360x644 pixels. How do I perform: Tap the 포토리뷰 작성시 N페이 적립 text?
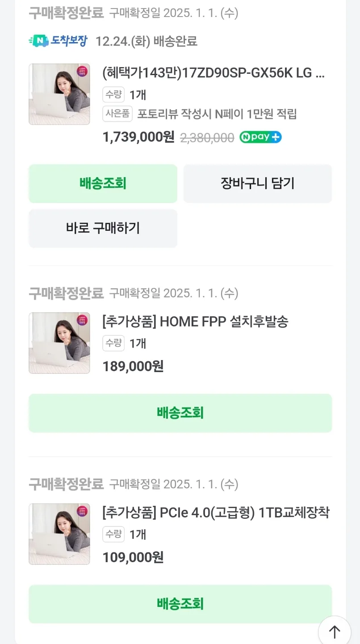pos(217,114)
